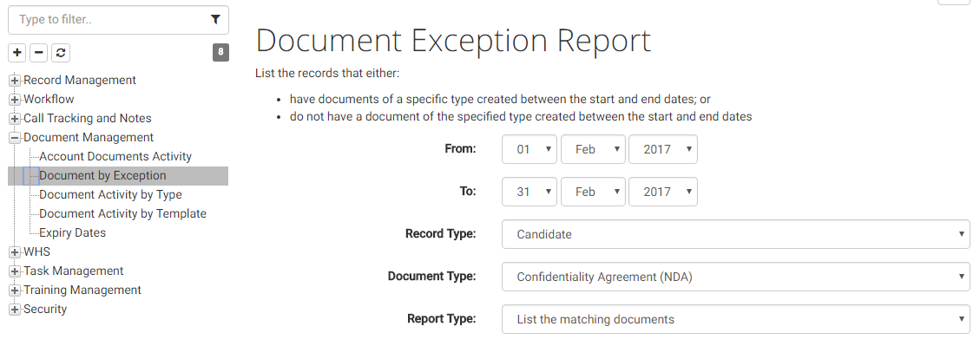
Task: Refresh the report tree
Action: coord(61,52)
